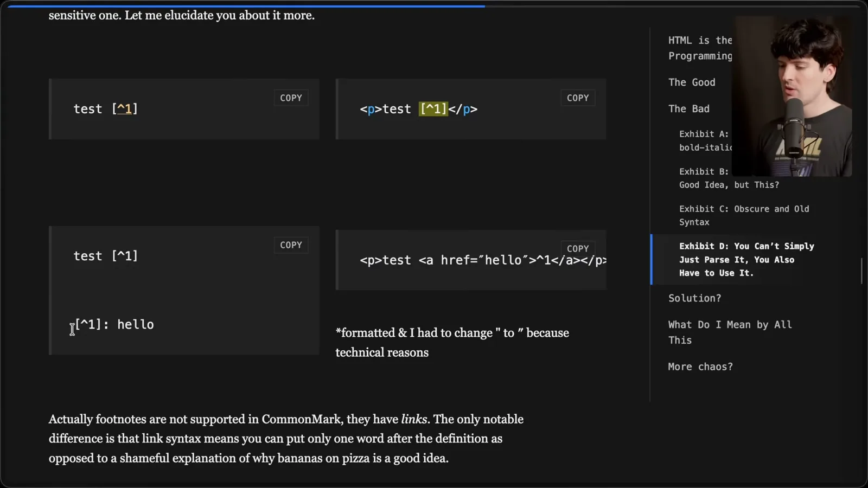Go to 'Exhibit A: bold-italic' section
The height and width of the screenshot is (488, 868).
pyautogui.click(x=705, y=140)
